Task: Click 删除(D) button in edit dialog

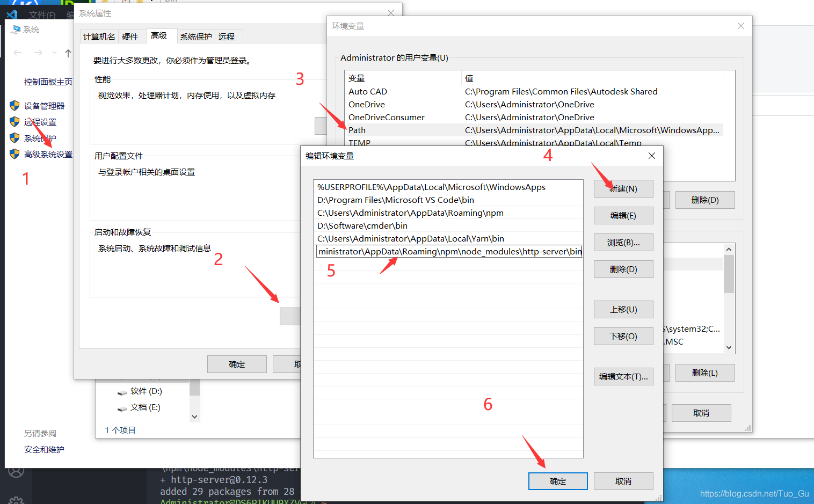Action: [x=623, y=269]
